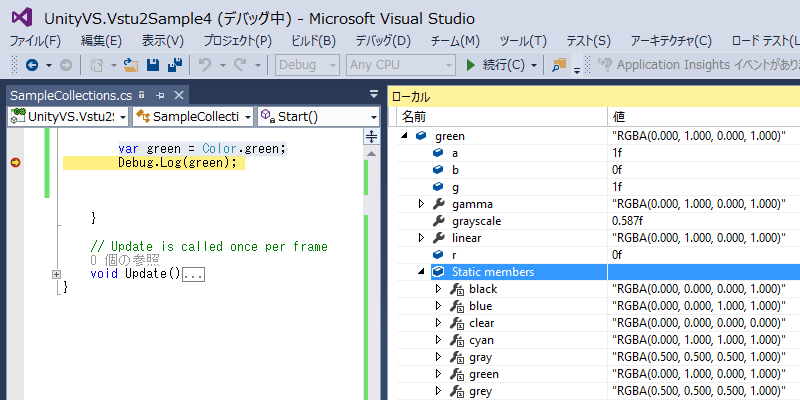800x400 pixels.
Task: Click the split editor icon above scrollbar
Action: point(371,137)
